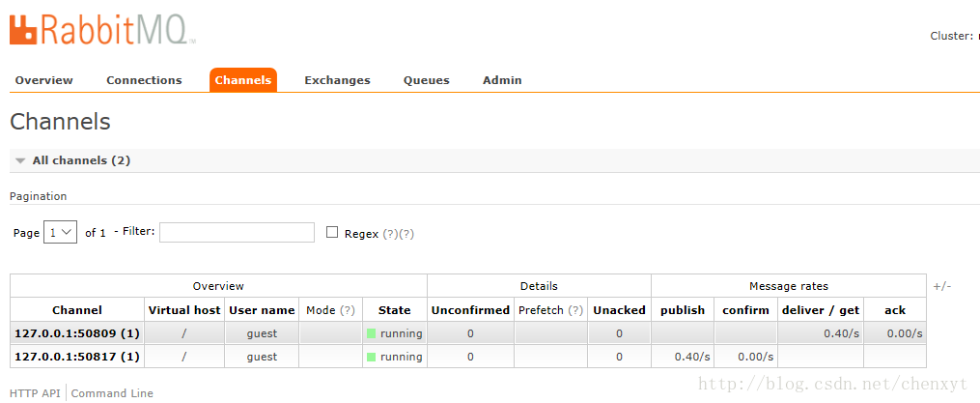Click the running state of channel 50817
Viewport: 980px width, 403px height.
(394, 357)
